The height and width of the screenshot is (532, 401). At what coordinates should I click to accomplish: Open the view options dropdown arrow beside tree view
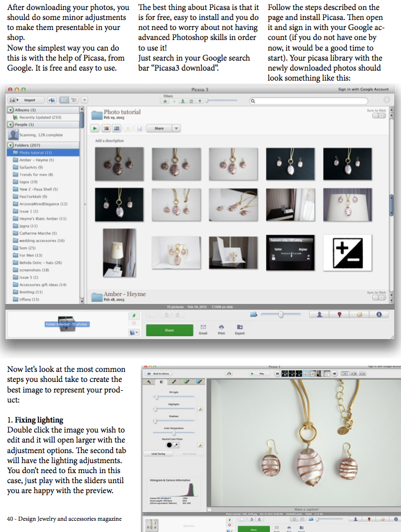pos(85,100)
